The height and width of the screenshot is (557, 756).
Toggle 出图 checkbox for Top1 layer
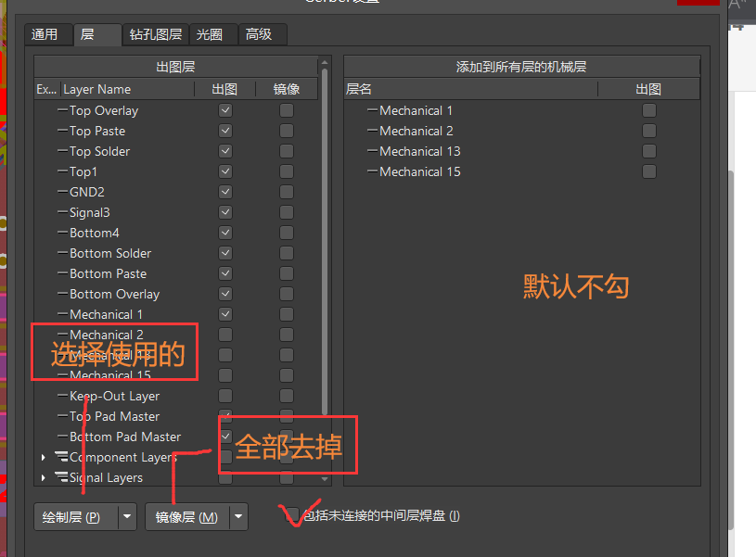pos(225,171)
